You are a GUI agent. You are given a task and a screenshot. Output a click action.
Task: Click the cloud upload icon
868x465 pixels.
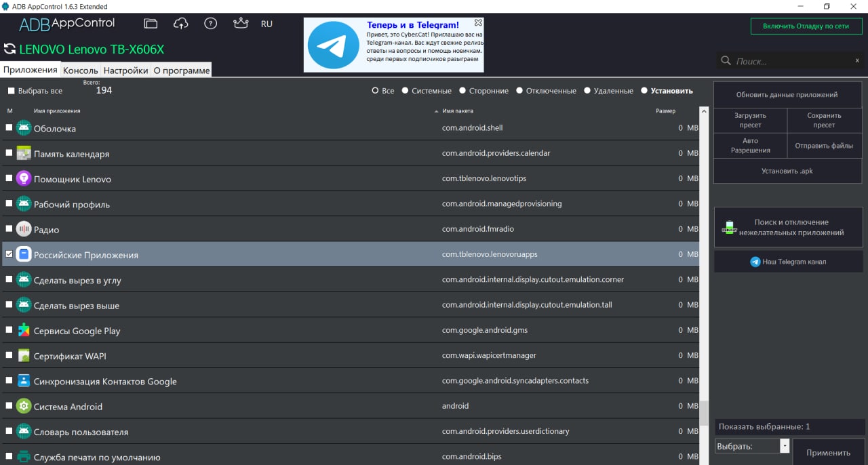coord(180,24)
